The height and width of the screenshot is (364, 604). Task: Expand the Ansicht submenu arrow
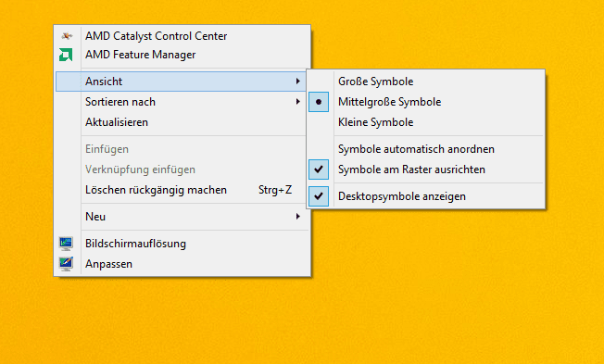(297, 82)
